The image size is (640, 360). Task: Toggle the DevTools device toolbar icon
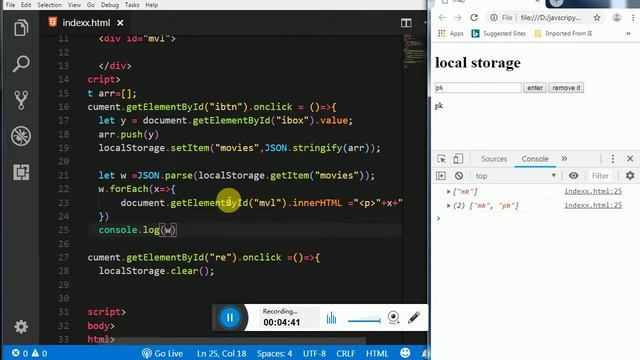pyautogui.click(x=458, y=159)
